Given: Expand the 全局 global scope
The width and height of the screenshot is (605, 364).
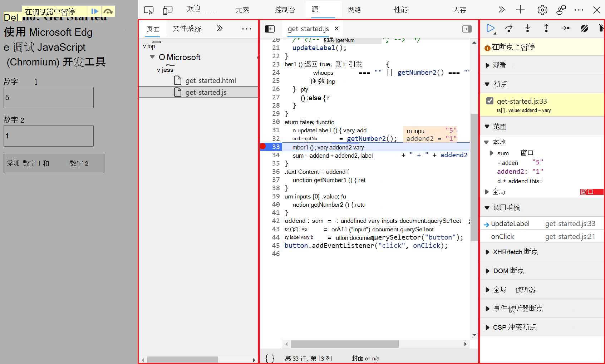Looking at the screenshot, I should click(x=487, y=192).
